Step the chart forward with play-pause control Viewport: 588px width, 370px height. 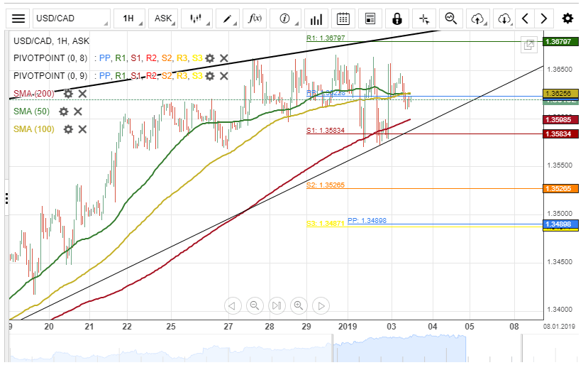tap(276, 305)
